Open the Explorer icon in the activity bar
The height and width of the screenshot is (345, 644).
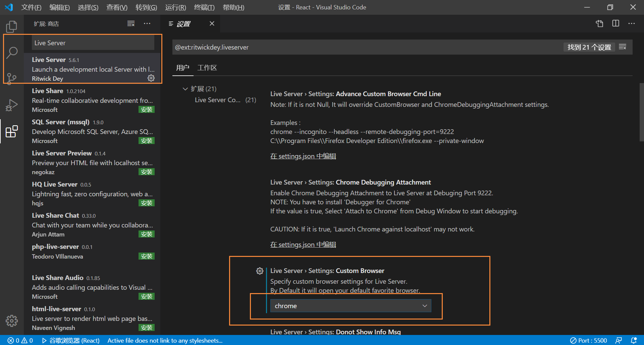point(12,26)
